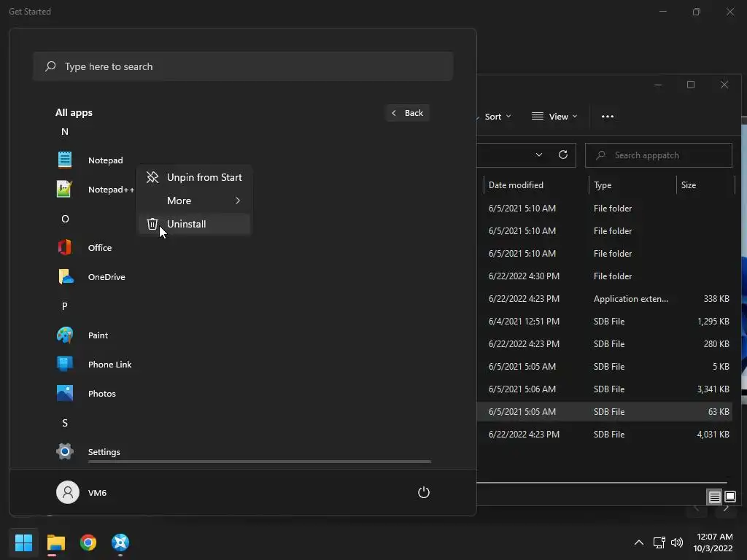Open the OneDrive app icon
747x560 pixels.
coord(65,276)
